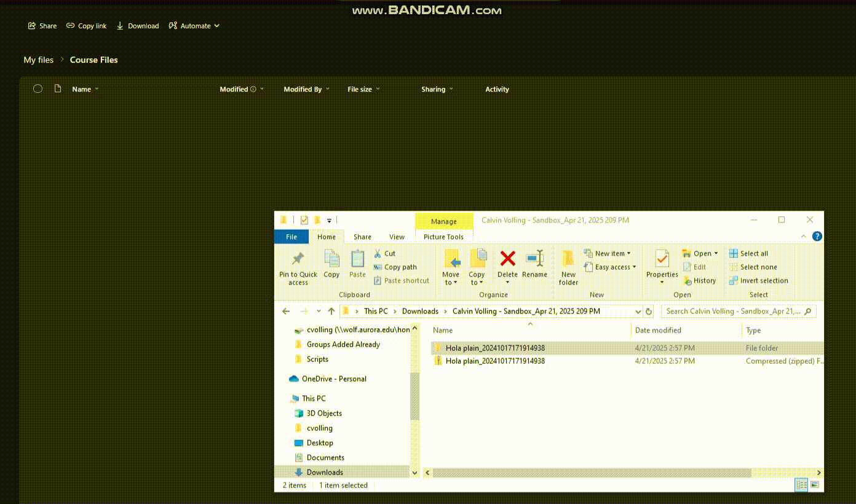856x504 pixels.
Task: Click the Explorer Back arrow
Action: (286, 311)
